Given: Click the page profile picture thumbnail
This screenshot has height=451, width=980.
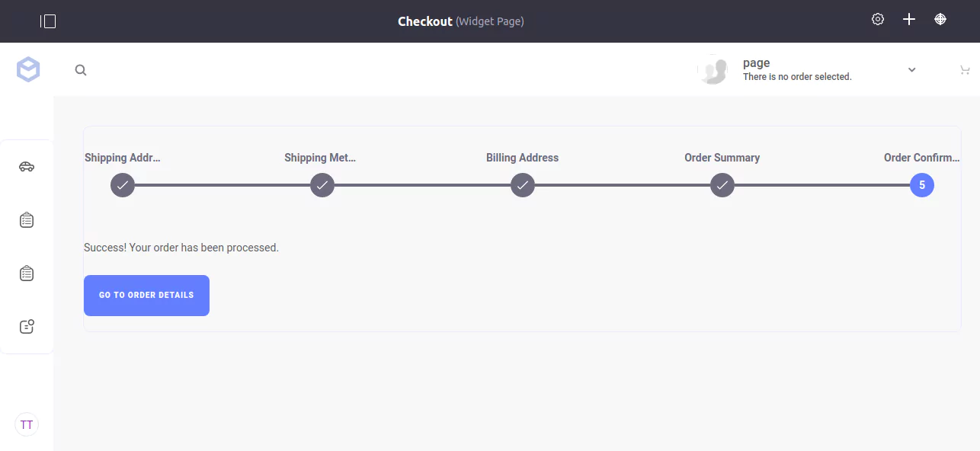Looking at the screenshot, I should point(713,69).
